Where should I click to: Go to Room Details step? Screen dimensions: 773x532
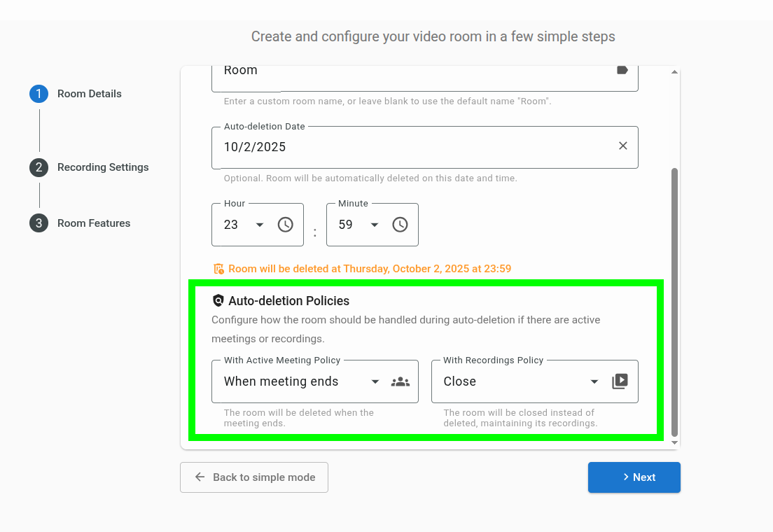(x=89, y=94)
